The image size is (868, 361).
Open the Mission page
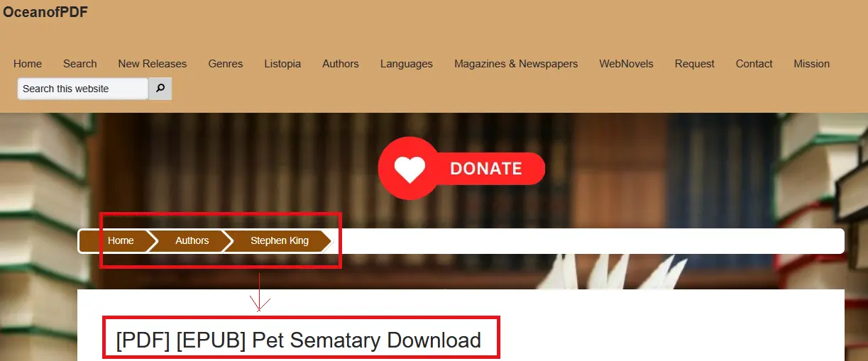coord(812,64)
